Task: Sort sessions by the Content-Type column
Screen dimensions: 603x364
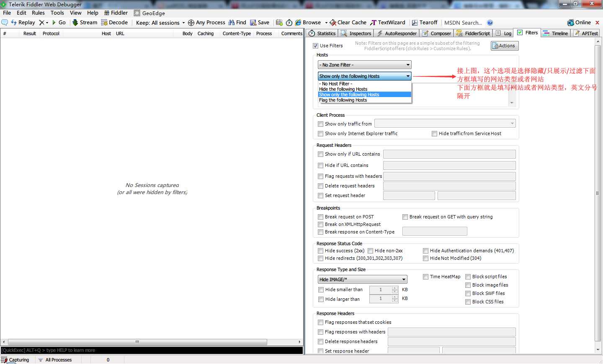Action: click(237, 33)
